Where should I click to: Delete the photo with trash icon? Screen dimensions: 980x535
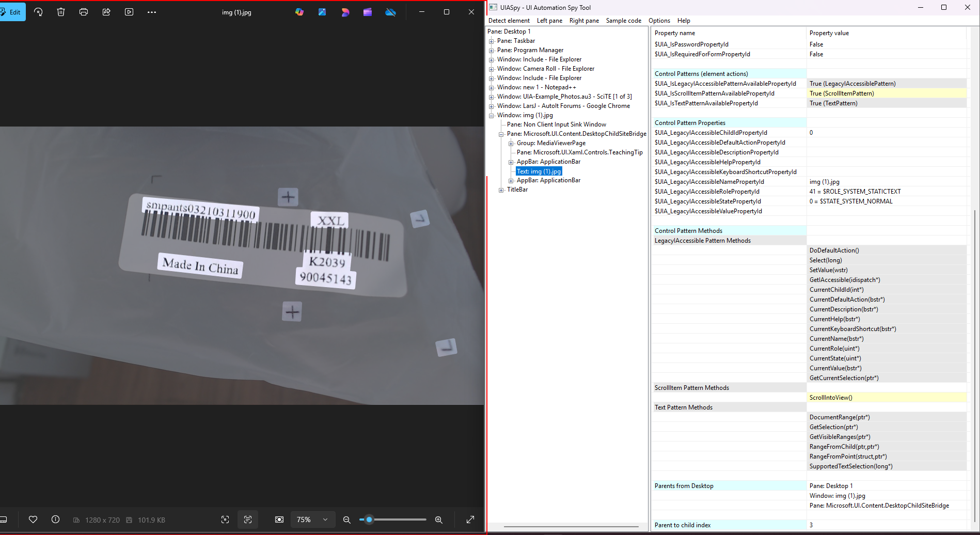coord(61,12)
